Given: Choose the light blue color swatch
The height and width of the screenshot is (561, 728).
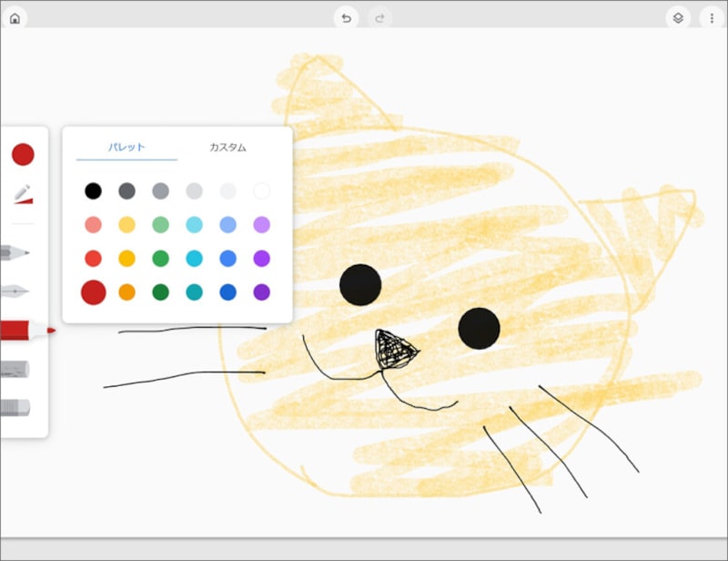Looking at the screenshot, I should click(x=194, y=224).
